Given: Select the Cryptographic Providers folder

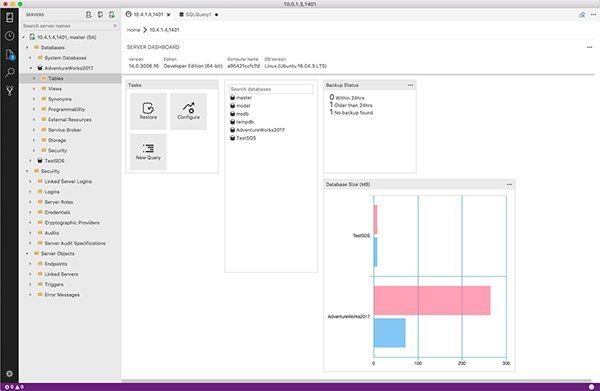Looking at the screenshot, I should pyautogui.click(x=72, y=223).
